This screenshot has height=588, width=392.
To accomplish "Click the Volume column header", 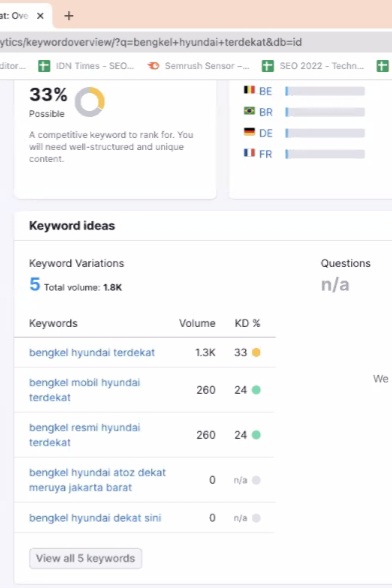I will [197, 323].
